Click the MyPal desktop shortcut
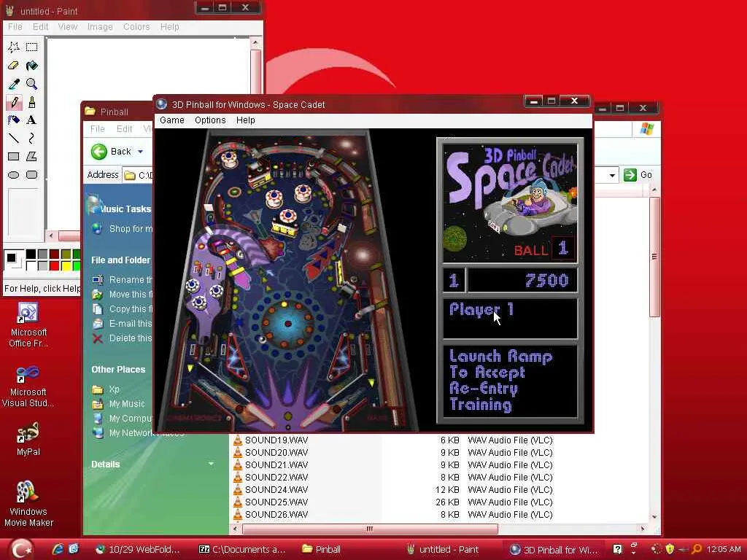The width and height of the screenshot is (747, 560). tap(28, 439)
